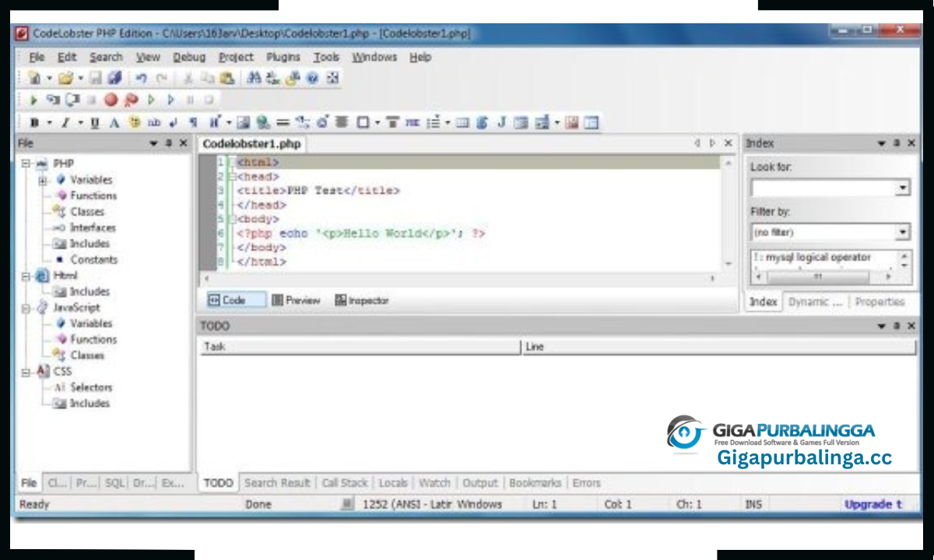Screen dimensions: 934x560
Task: Click the blue Help question-mark icon
Action: click(x=312, y=78)
